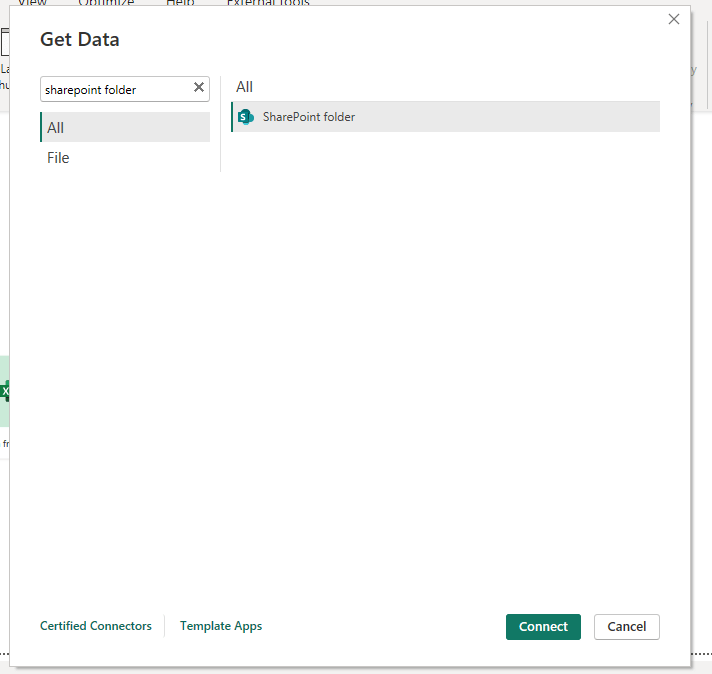712x674 pixels.
Task: Clear the search box with the X icon
Action: click(199, 88)
